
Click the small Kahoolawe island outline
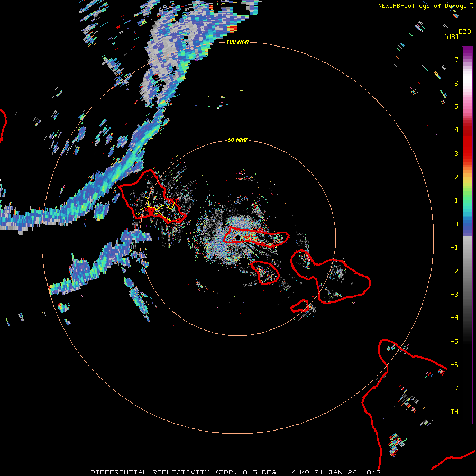(x=300, y=306)
